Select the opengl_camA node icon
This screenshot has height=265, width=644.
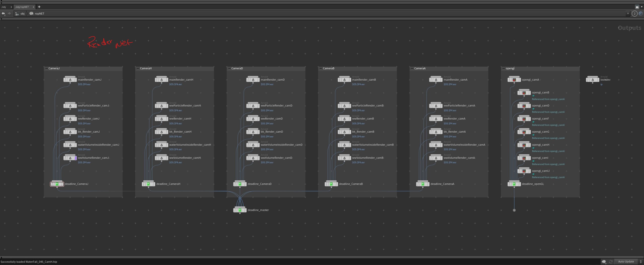click(x=514, y=80)
